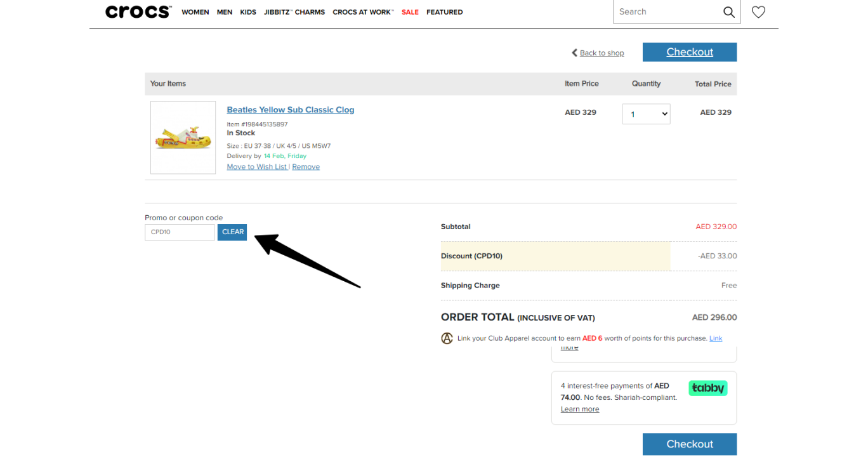Open the KIDS menu
The image size is (868, 457).
point(248,12)
